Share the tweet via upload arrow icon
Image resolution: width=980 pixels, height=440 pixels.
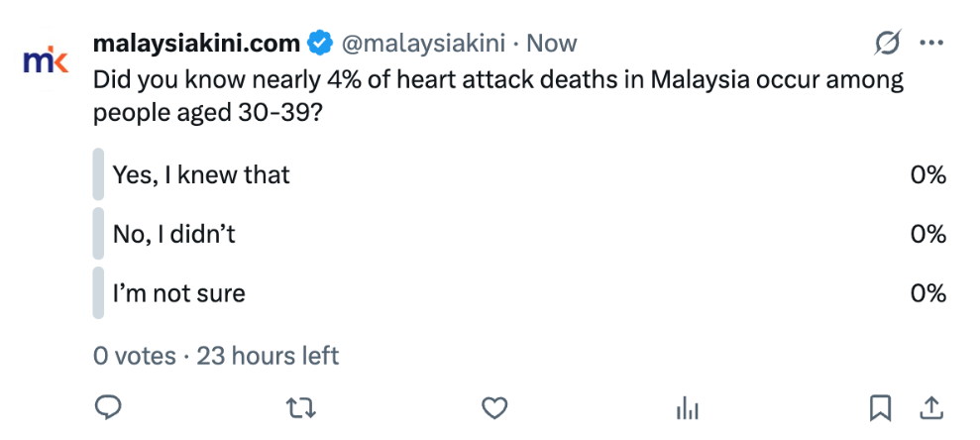(x=931, y=407)
